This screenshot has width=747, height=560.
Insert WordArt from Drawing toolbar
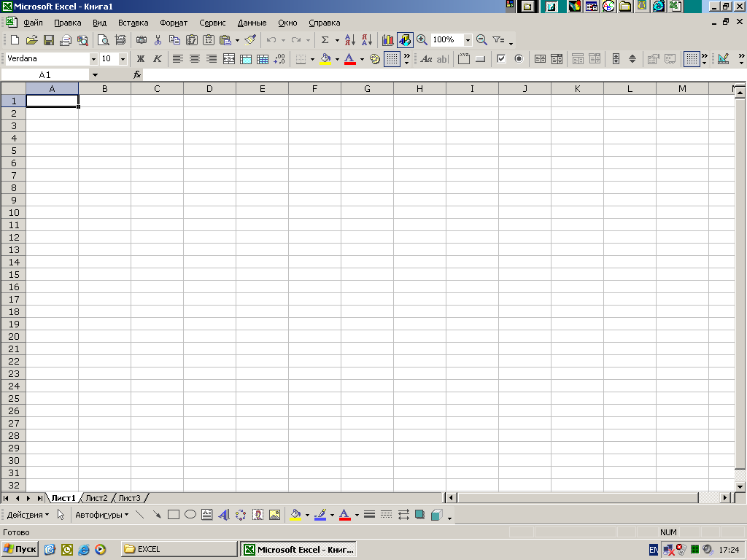pyautogui.click(x=223, y=515)
